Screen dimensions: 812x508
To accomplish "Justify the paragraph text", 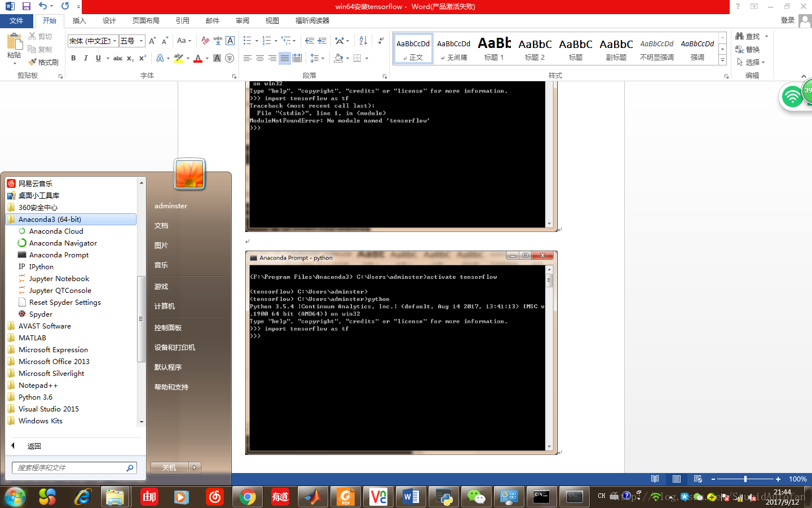I will [285, 58].
